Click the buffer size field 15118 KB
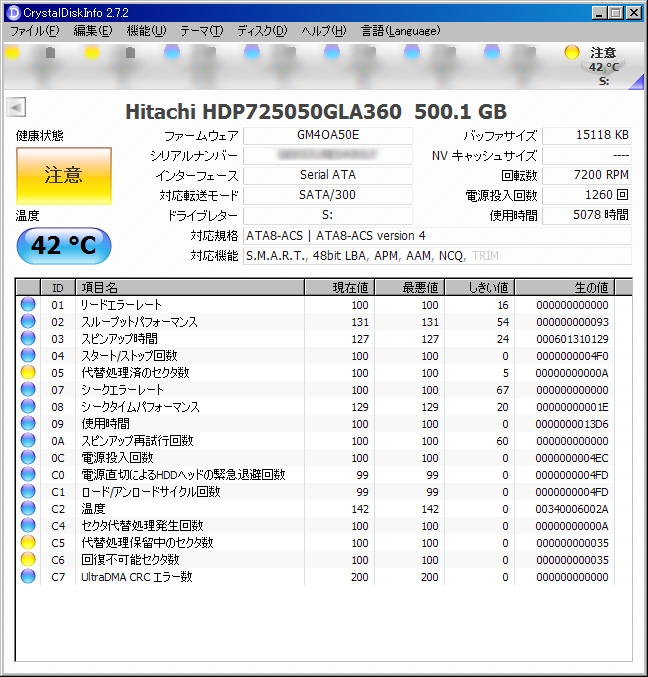Screen dimensions: 648x677 [x=587, y=136]
